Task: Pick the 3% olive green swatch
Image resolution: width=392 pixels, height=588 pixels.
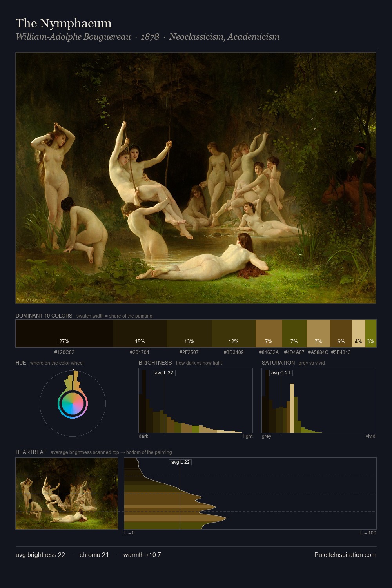Action: pyautogui.click(x=371, y=334)
